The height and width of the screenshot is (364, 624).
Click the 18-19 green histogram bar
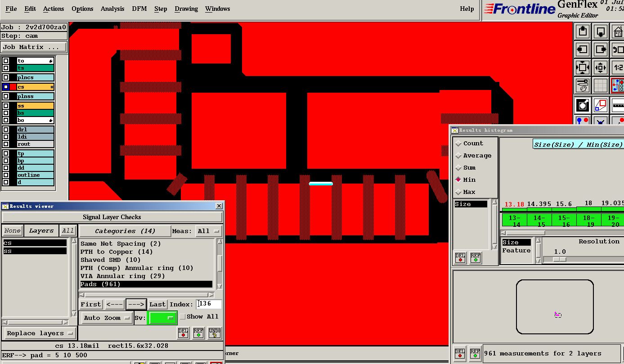(588, 221)
